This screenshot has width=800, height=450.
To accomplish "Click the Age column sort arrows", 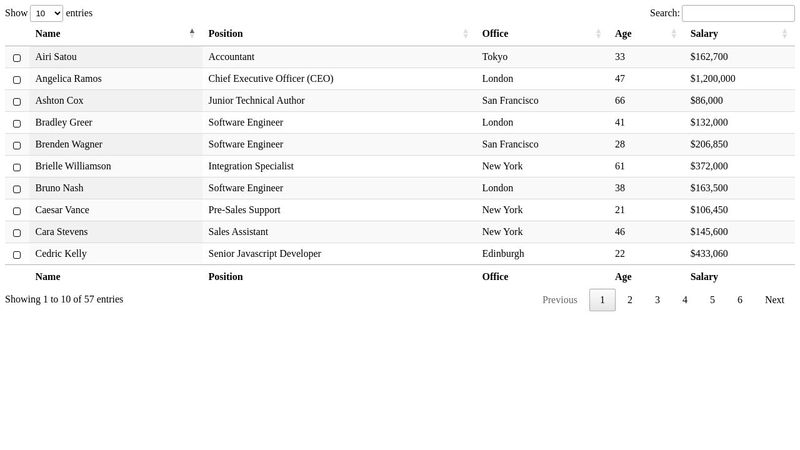I will pyautogui.click(x=673, y=33).
